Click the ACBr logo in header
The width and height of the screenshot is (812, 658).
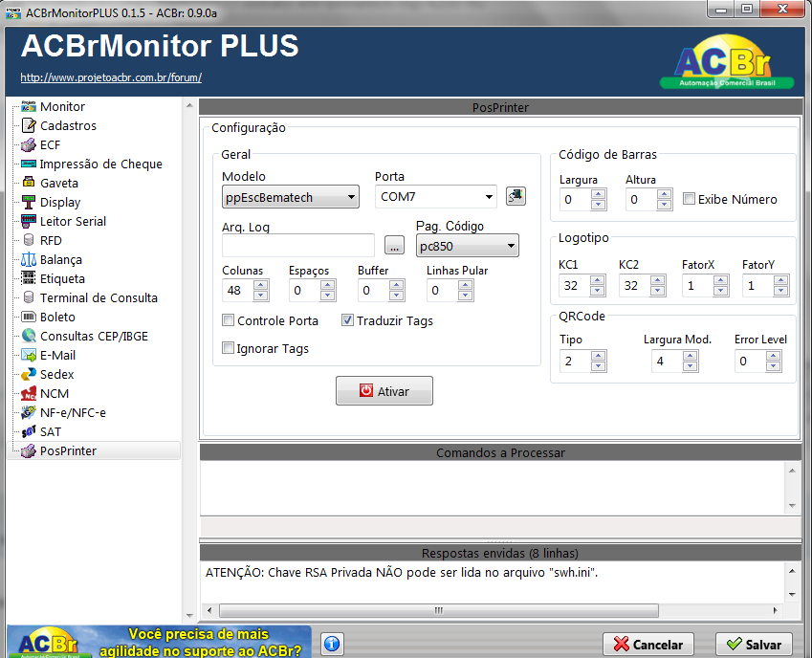(727, 62)
